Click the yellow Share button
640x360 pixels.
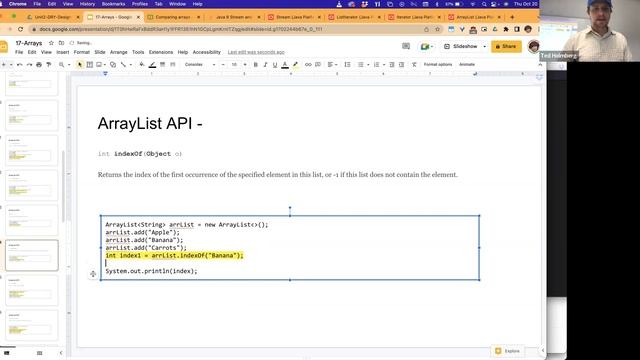coord(506,47)
